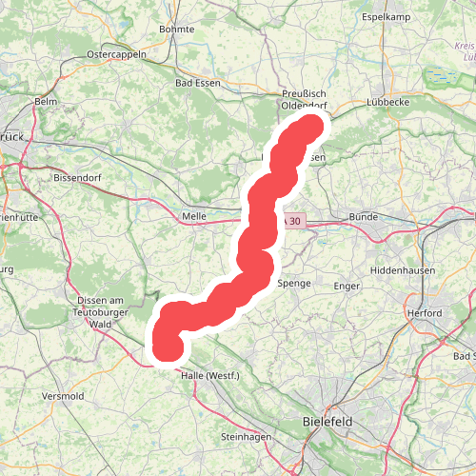Select the Enger town label

347,287
